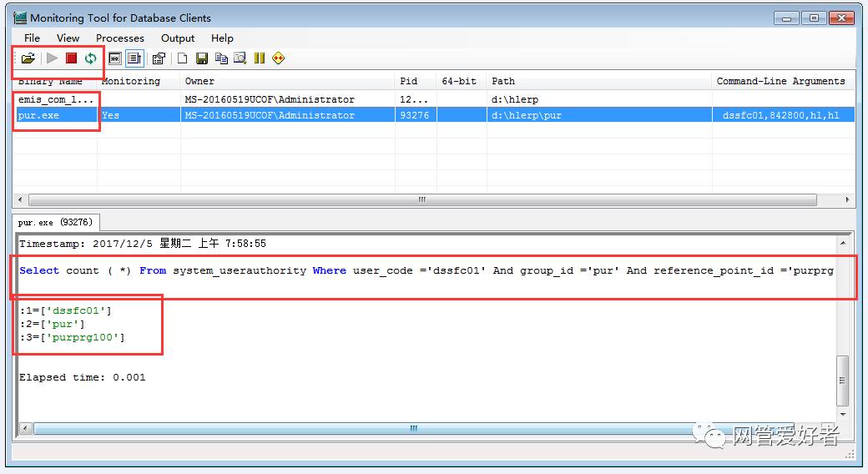Open the Help menu
The height and width of the screenshot is (474, 868).
point(222,38)
